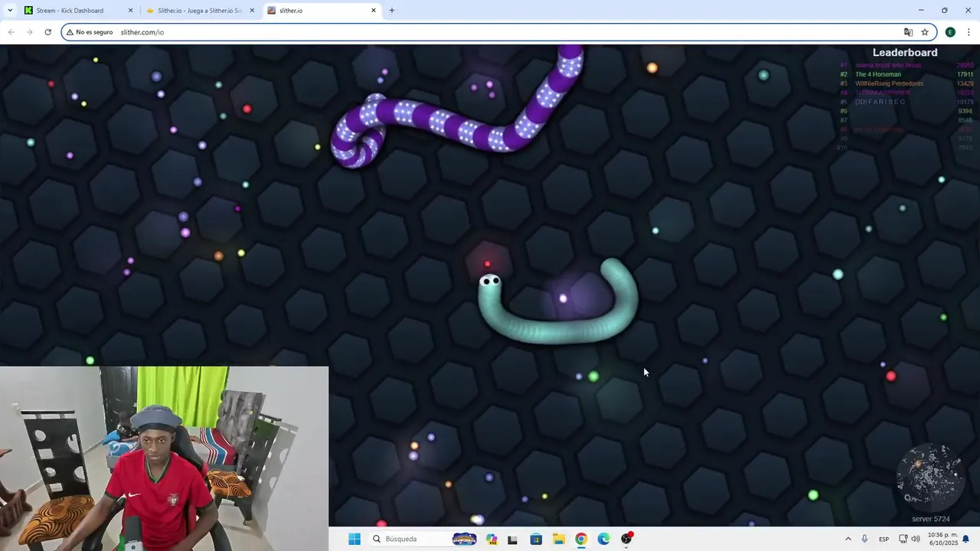Bookmark this page with the star icon

[925, 32]
